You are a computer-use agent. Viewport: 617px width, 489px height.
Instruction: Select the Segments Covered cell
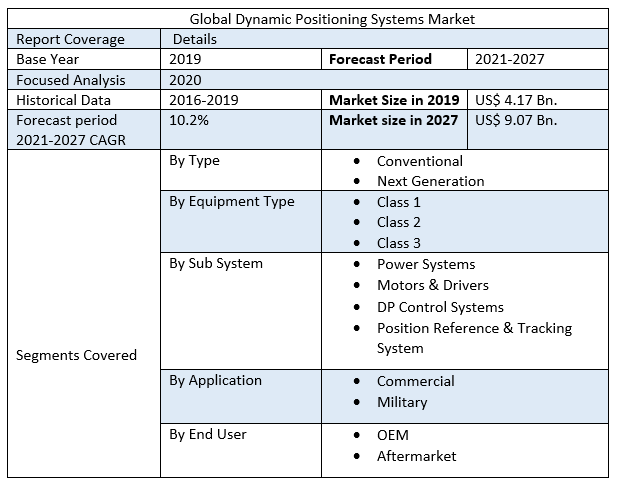(77, 355)
